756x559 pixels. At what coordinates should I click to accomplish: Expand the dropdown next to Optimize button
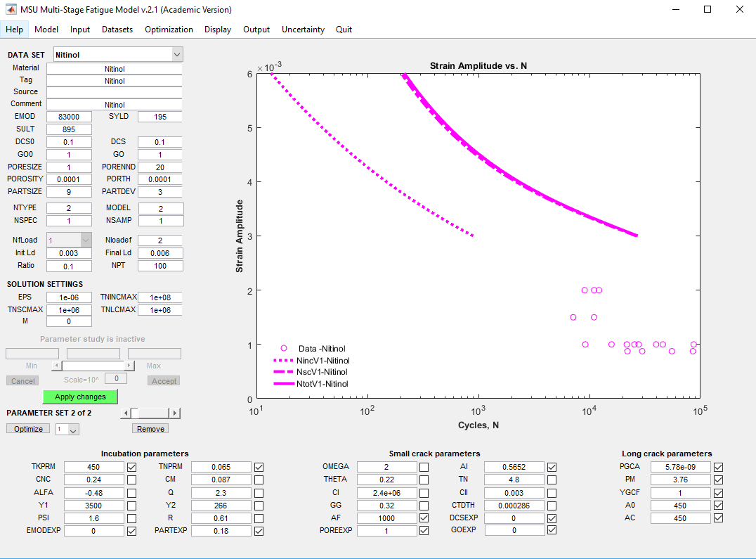pos(74,430)
